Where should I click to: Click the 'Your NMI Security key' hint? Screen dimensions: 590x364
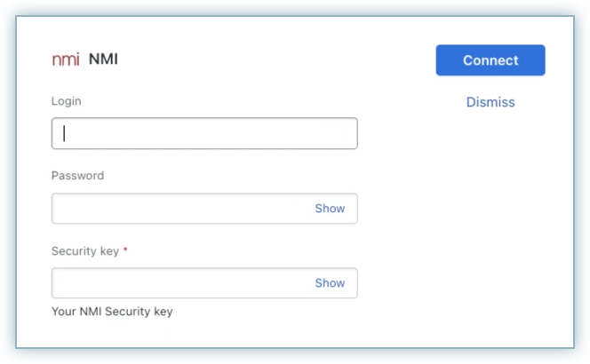coord(112,312)
